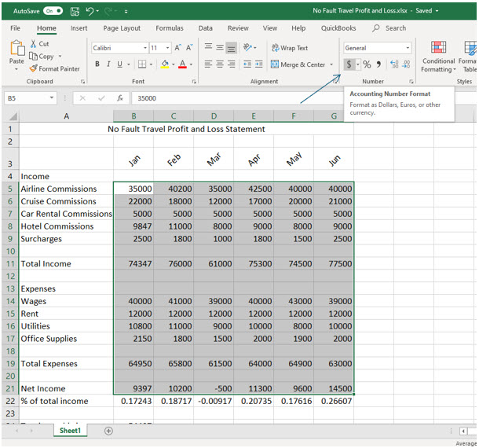Switch to the Formulas tab
The height and width of the screenshot is (448, 479).
(x=170, y=28)
